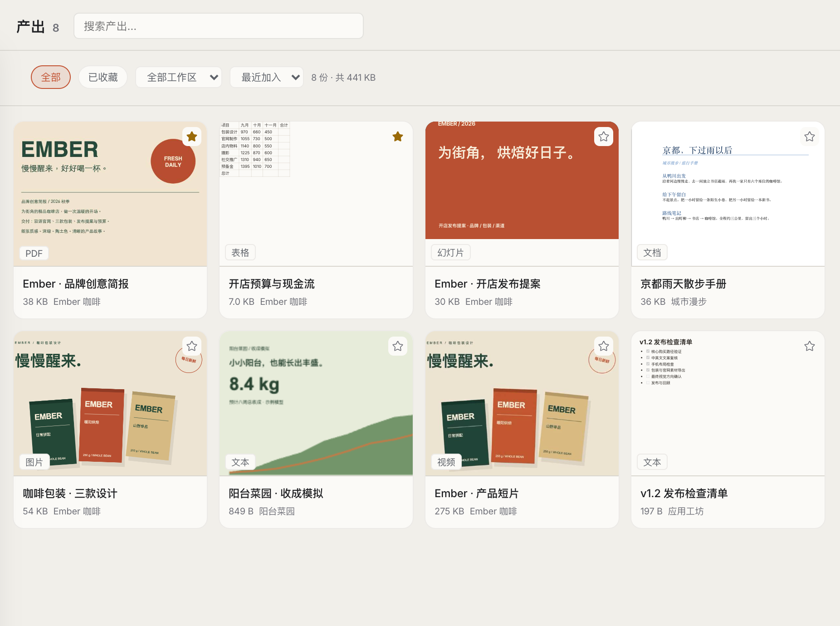Click the 7.0 KB size label
This screenshot has width=840, height=626.
[x=242, y=302]
